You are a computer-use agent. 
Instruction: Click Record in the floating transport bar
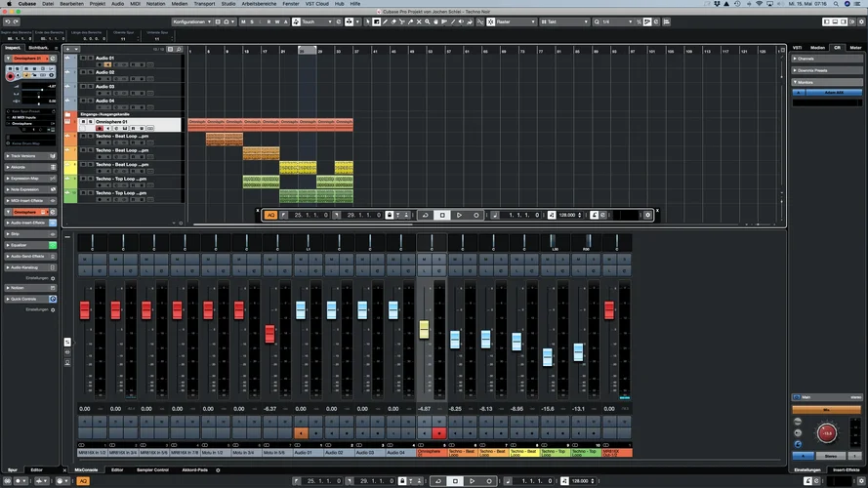tap(476, 215)
